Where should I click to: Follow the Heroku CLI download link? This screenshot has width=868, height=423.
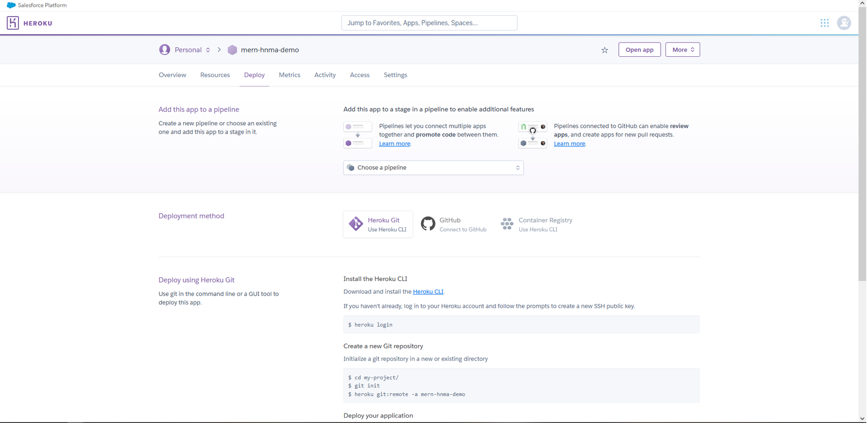428,291
